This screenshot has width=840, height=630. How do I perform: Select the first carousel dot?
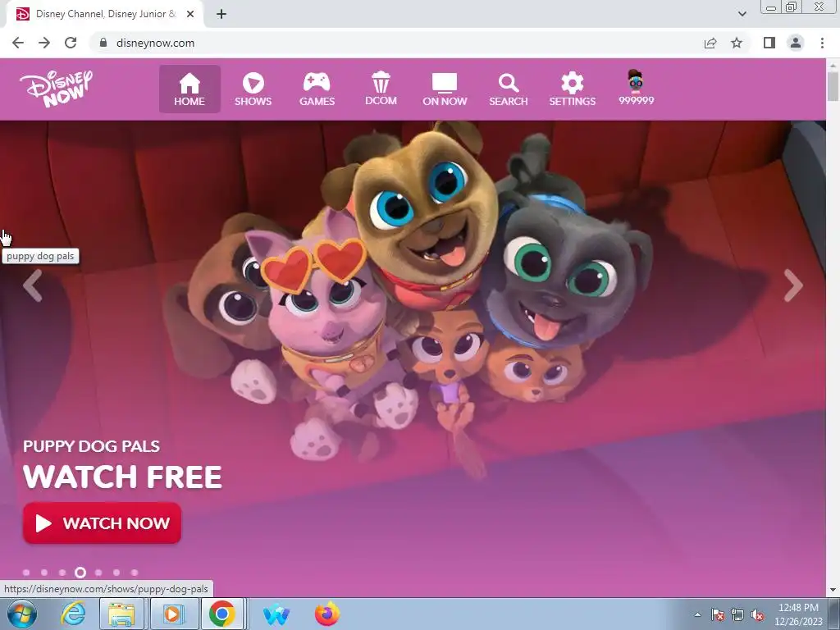click(x=26, y=573)
